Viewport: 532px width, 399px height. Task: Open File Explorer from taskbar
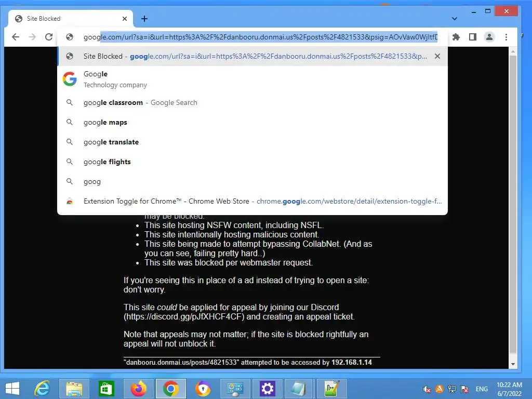[74, 389]
